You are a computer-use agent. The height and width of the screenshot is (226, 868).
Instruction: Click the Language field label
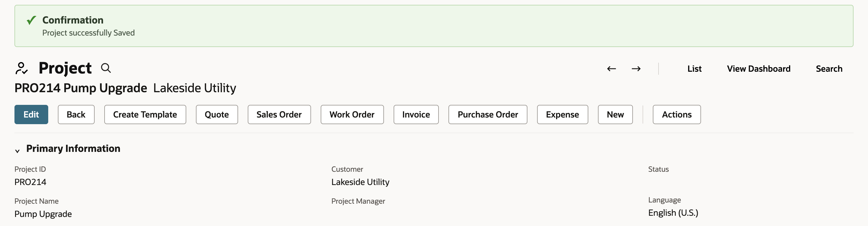pos(664,200)
